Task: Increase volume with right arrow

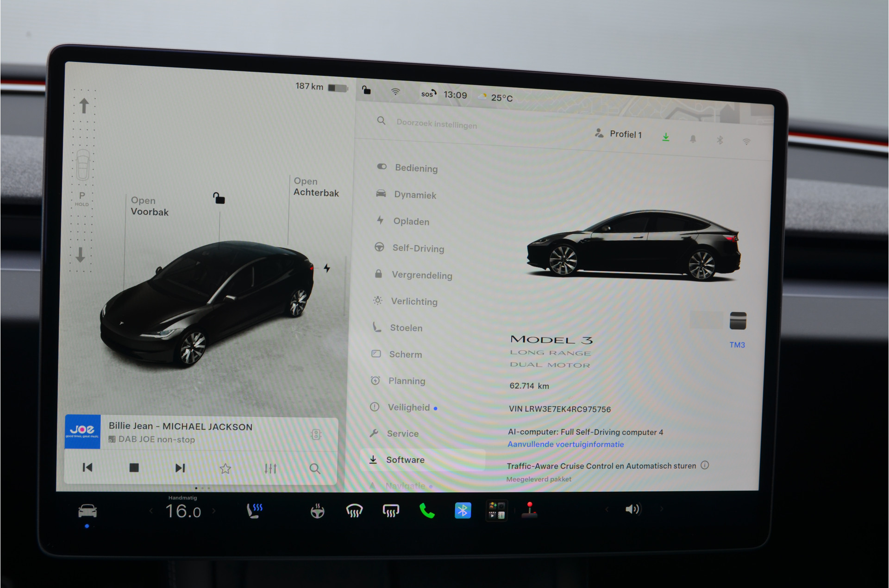Action: pos(662,509)
